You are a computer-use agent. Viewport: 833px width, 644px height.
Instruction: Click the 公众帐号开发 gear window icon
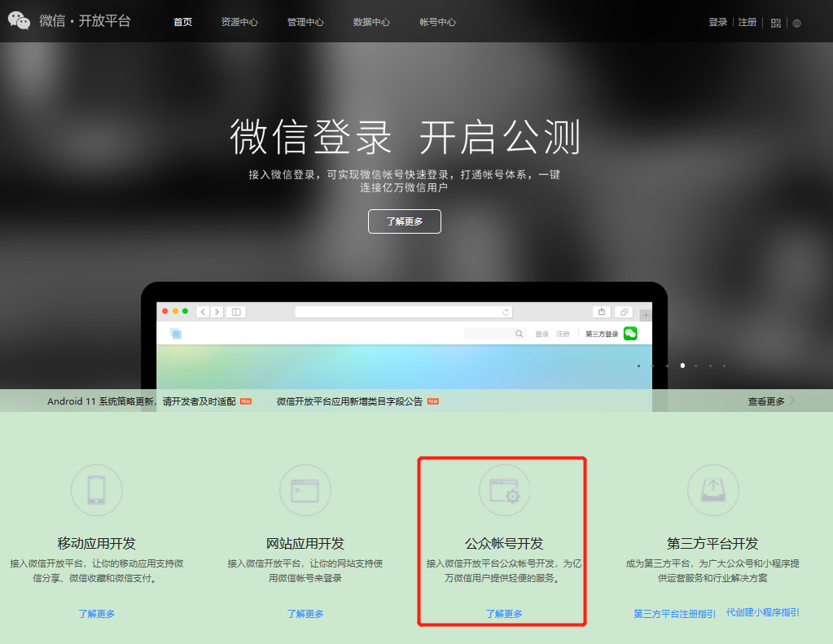[505, 490]
